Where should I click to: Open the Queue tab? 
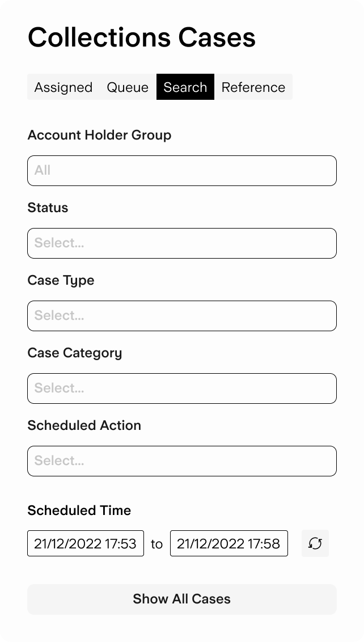click(128, 87)
